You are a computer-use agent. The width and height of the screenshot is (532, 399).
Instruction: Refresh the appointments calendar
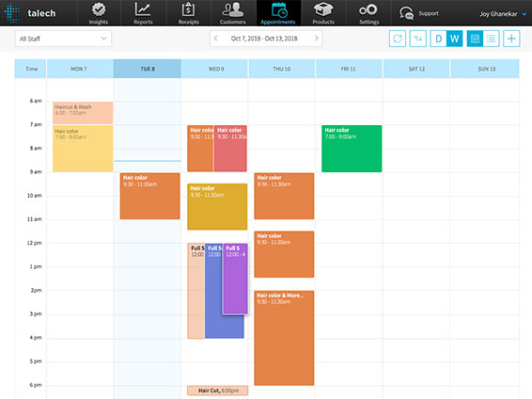coord(398,39)
